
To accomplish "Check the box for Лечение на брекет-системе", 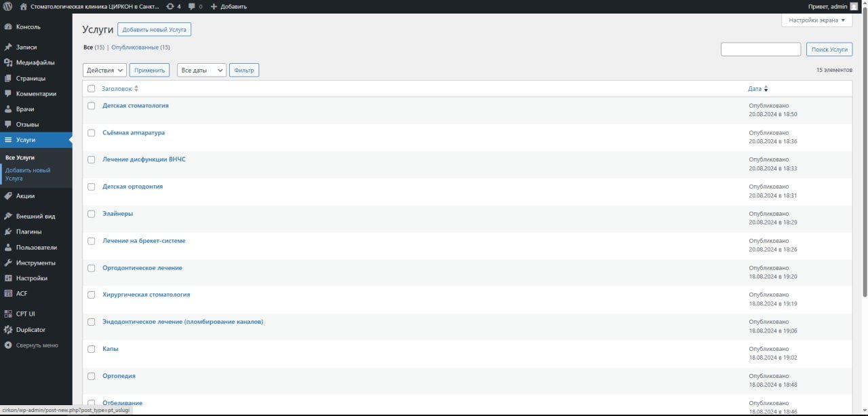I will click(x=91, y=241).
